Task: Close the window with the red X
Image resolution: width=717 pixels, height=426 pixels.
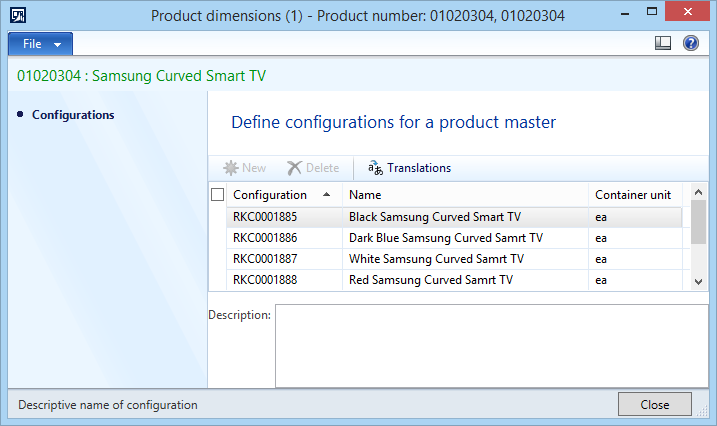Action: [687, 12]
